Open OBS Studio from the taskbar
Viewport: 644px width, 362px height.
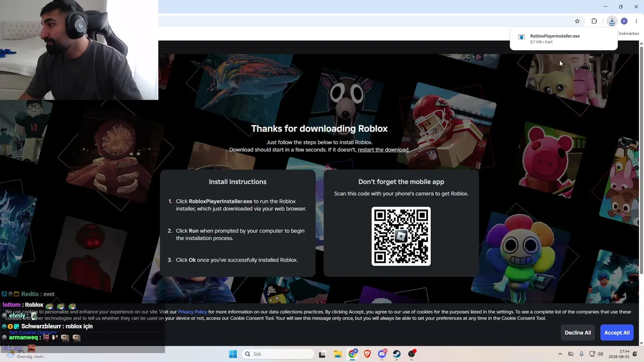pyautogui.click(x=412, y=354)
